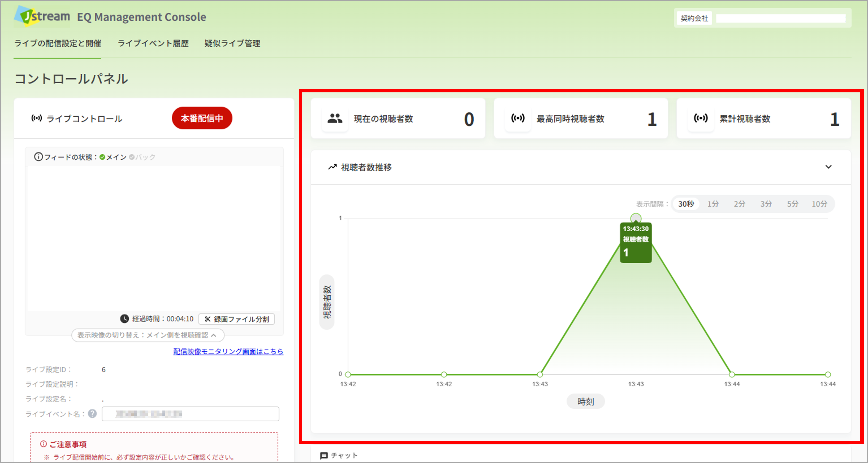This screenshot has height=463, width=868.
Task: Click the EQ Management Console title
Action: (142, 17)
